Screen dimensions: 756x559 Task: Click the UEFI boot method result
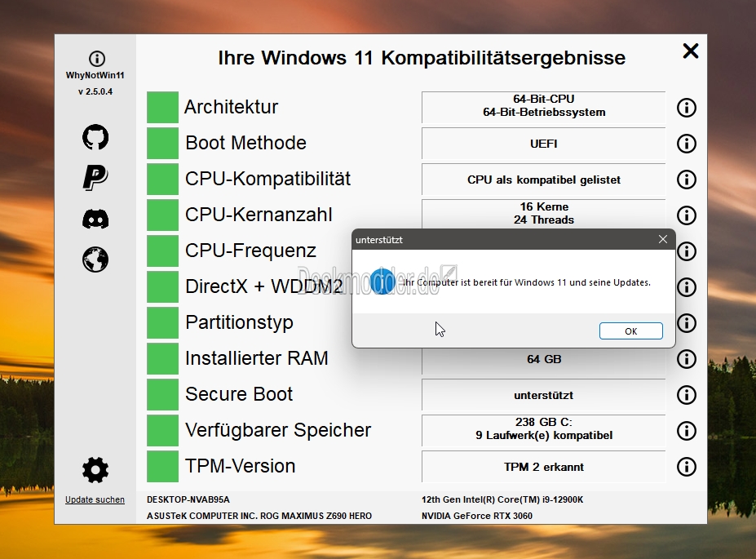pyautogui.click(x=543, y=144)
